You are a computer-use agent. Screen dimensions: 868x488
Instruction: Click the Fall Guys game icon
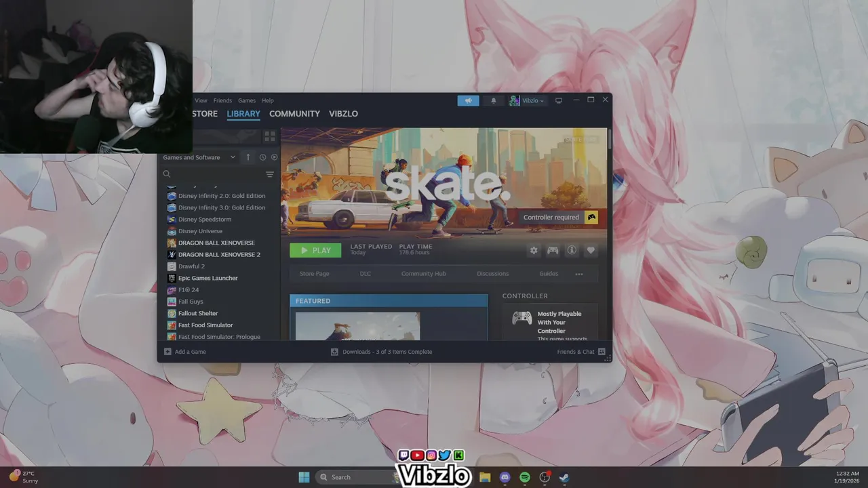tap(172, 302)
